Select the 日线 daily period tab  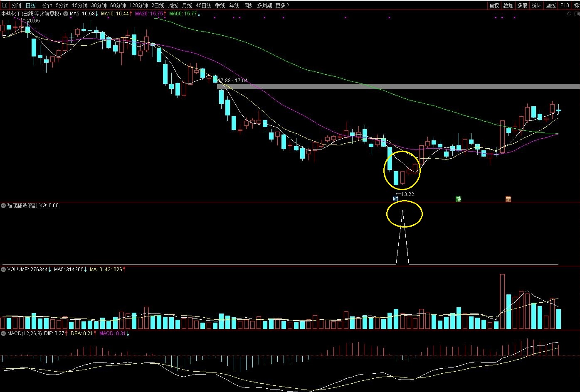31,5
